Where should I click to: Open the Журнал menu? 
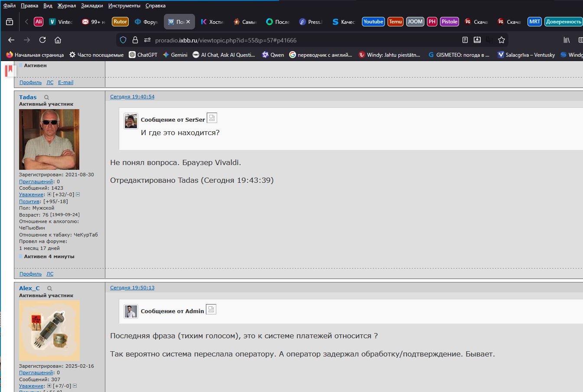click(x=67, y=6)
